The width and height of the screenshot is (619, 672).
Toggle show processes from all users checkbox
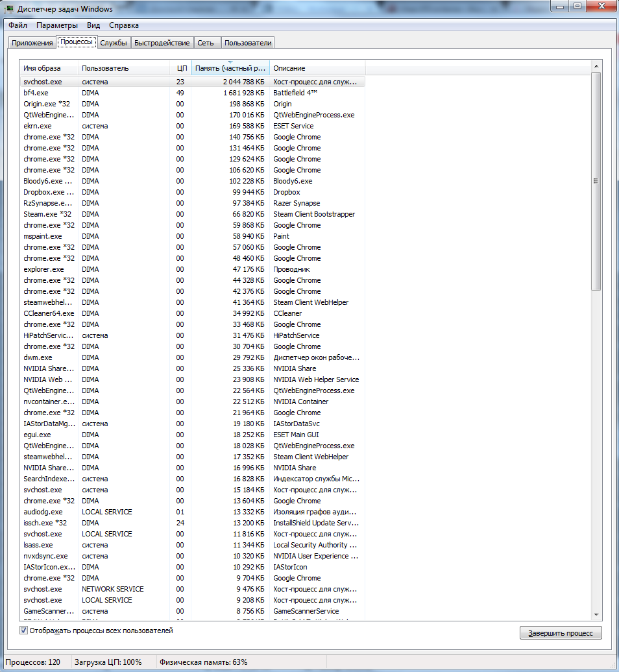(23, 630)
